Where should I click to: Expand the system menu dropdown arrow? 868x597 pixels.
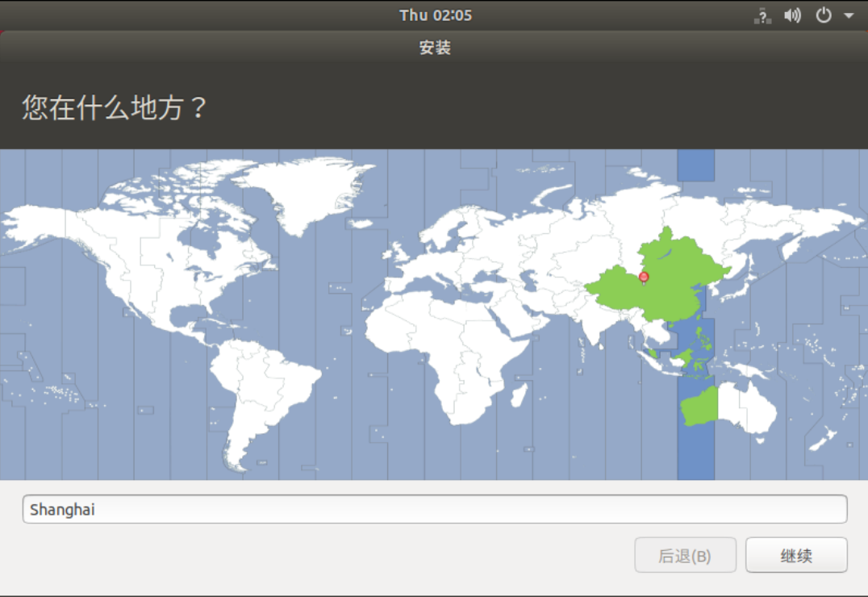click(849, 15)
